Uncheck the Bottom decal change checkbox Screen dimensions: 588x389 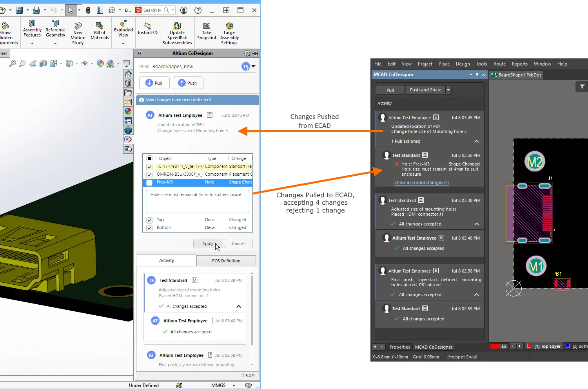[x=149, y=228]
